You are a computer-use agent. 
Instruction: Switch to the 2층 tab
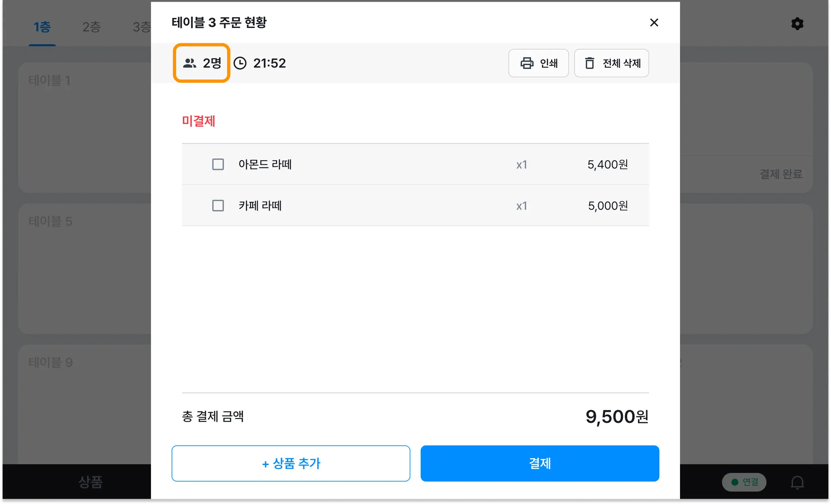91,27
